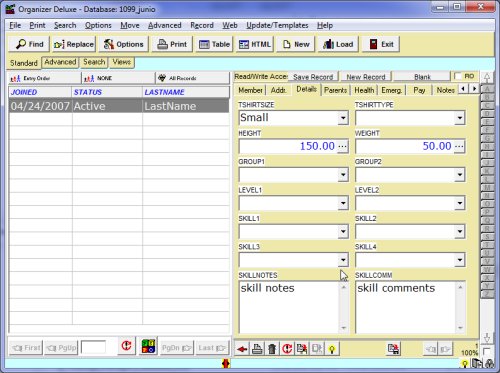Image resolution: width=500 pixels, height=373 pixels.
Task: Click the status bar binoculars icon
Action: [490, 364]
